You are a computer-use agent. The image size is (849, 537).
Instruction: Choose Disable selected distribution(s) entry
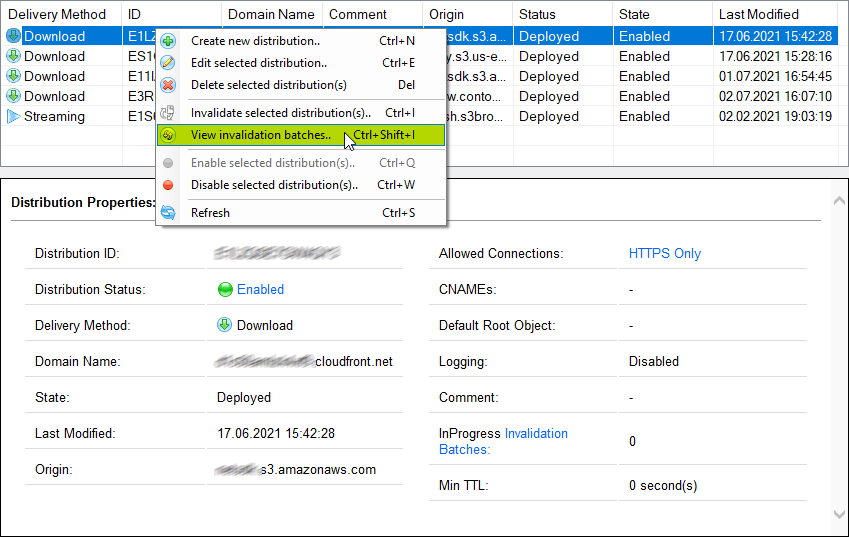[x=301, y=185]
